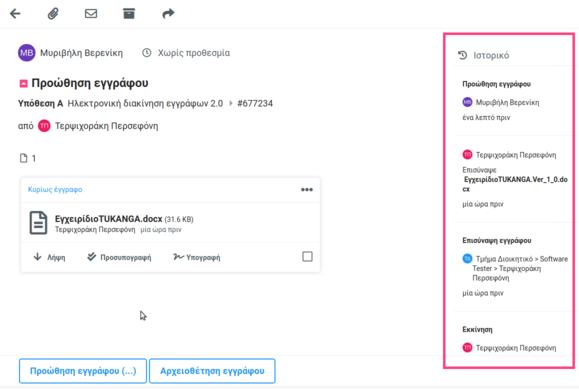Click the envelope mail icon in toolbar
Viewport: 579px width, 389px height.
tap(91, 14)
